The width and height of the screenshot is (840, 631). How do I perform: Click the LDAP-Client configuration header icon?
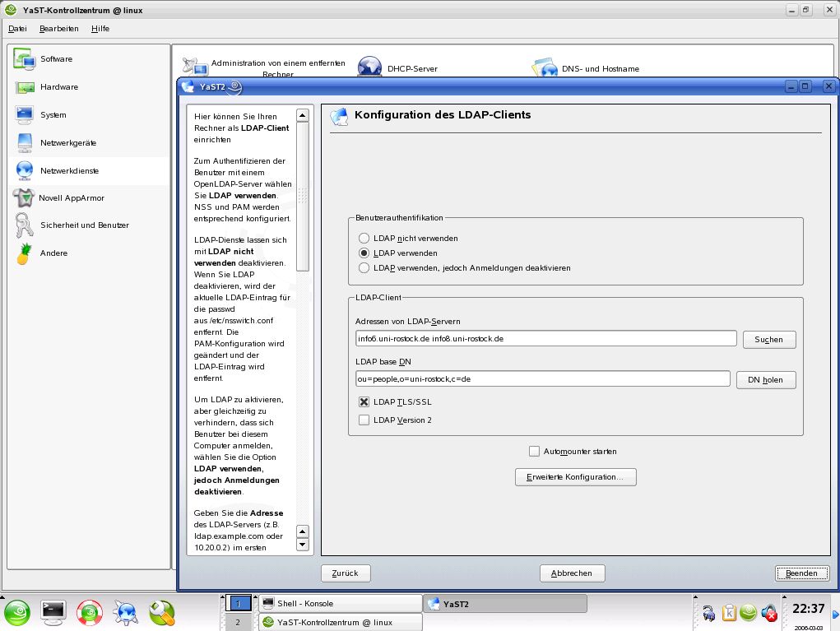339,116
